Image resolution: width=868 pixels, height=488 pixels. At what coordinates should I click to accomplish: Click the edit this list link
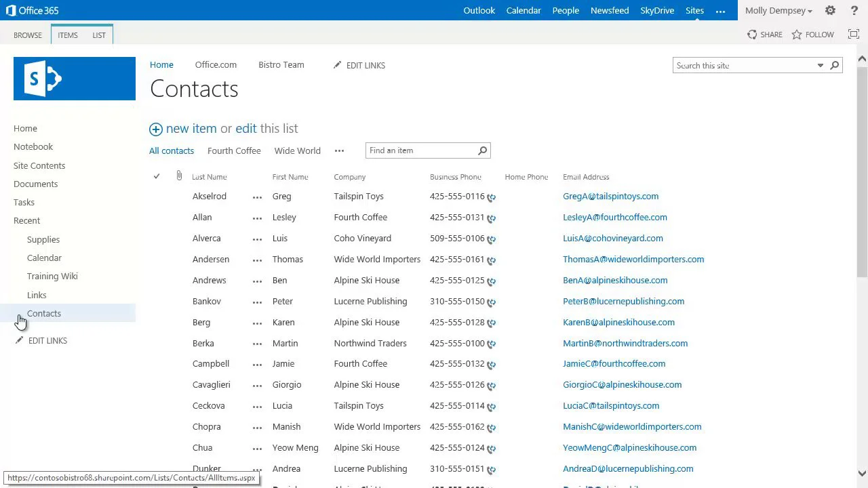click(247, 128)
